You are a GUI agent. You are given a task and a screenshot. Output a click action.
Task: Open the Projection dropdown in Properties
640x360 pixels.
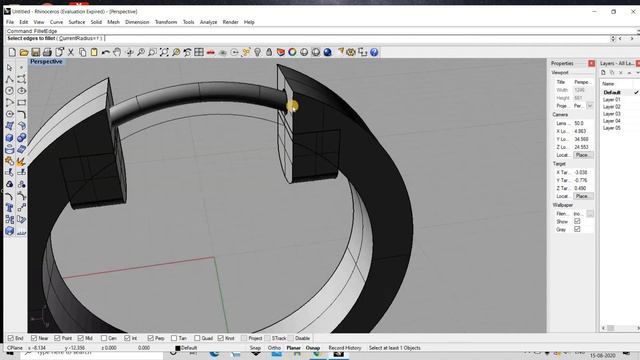(x=590, y=106)
